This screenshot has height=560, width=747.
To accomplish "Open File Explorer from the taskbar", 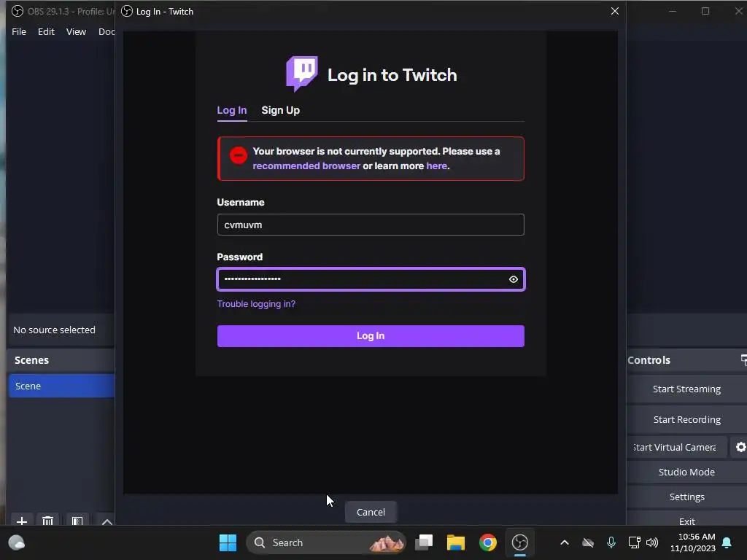I will 455,542.
